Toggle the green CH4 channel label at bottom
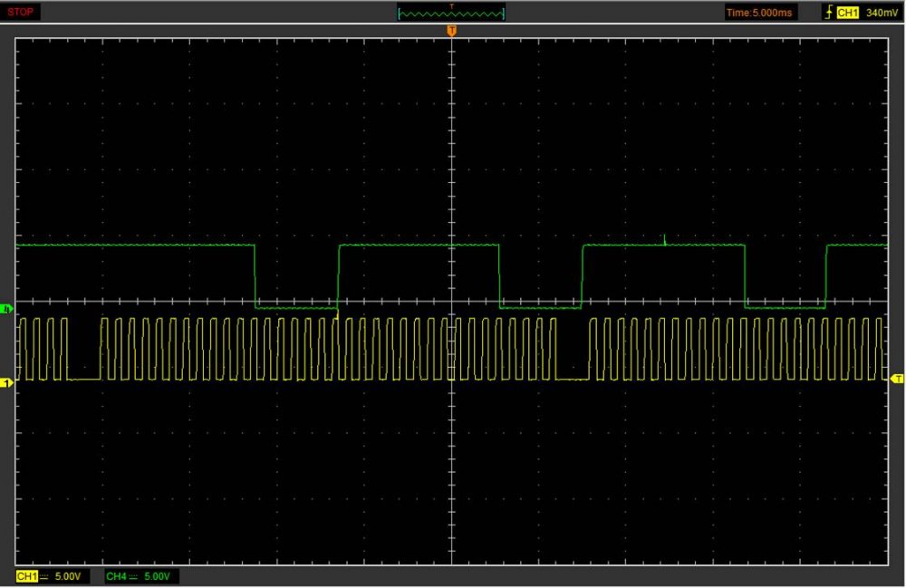The width and height of the screenshot is (906, 588). point(116,576)
